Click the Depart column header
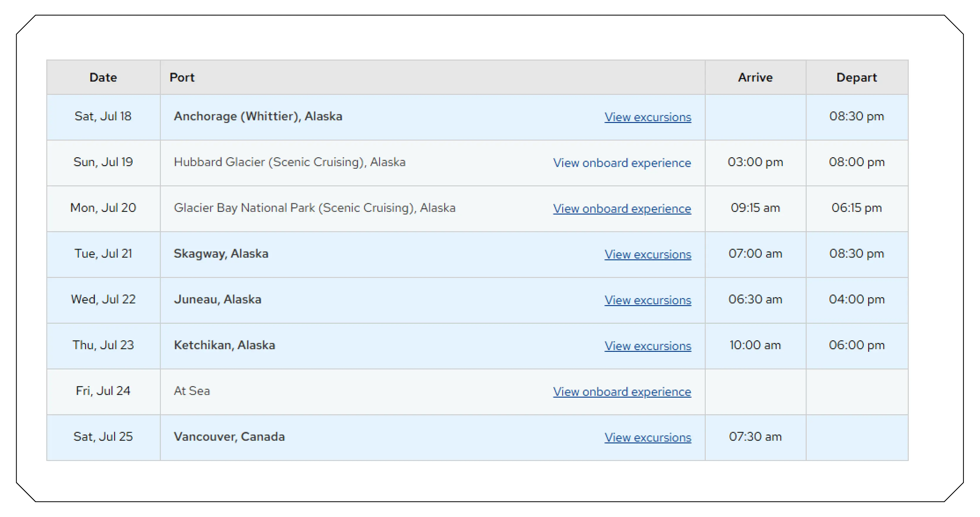980x517 pixels. tap(857, 77)
